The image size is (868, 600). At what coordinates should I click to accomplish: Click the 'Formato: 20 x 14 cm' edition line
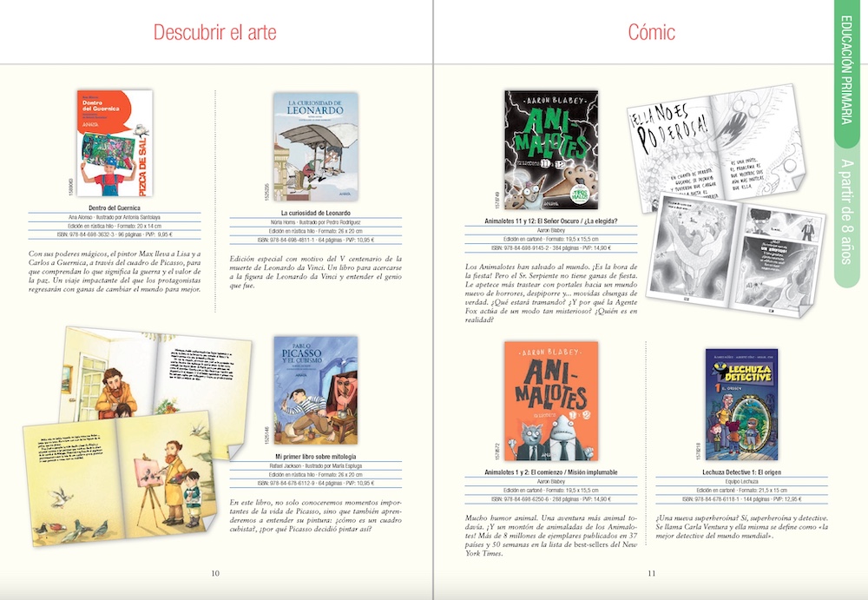[x=115, y=226]
